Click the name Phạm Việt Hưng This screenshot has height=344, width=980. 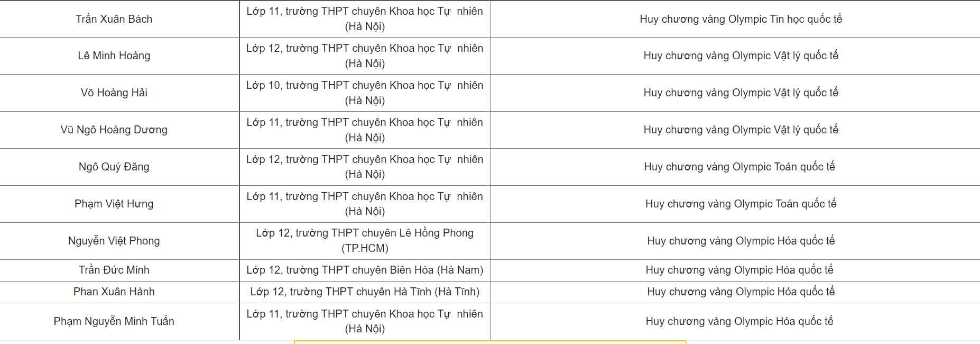click(114, 204)
